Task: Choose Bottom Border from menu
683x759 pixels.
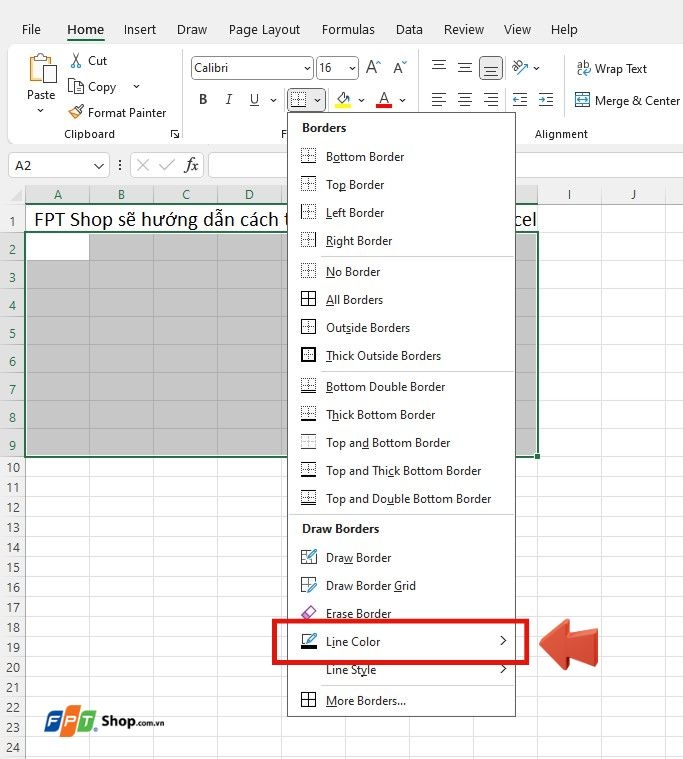Action: (401, 156)
